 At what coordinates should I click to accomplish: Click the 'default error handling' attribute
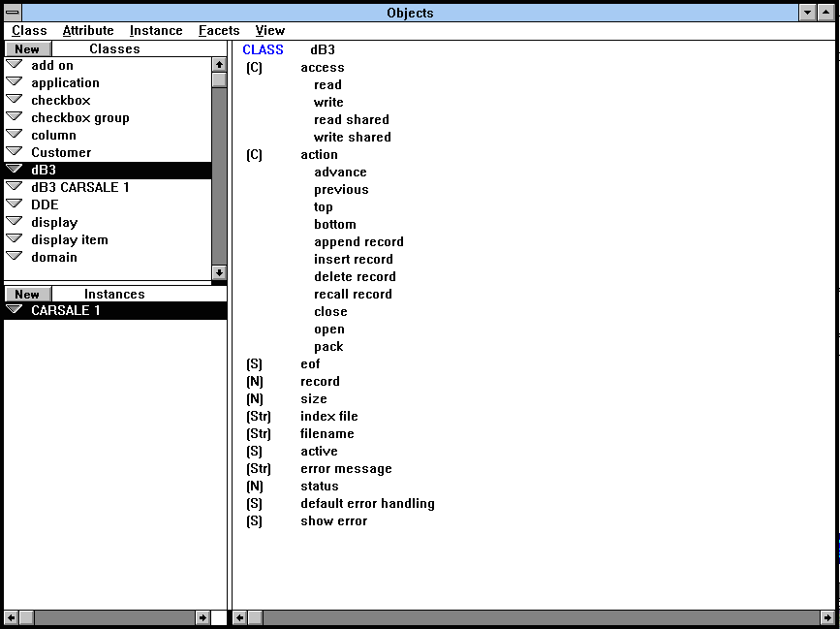[x=367, y=504]
